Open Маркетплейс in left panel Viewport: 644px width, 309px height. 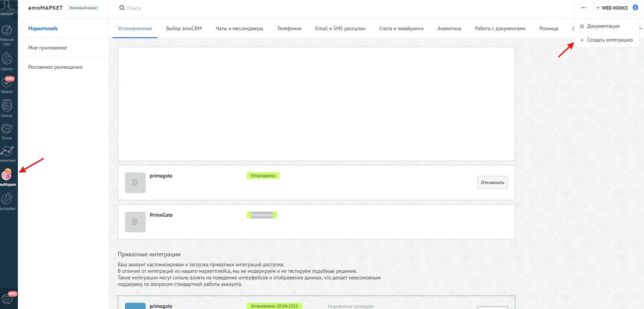[43, 29]
